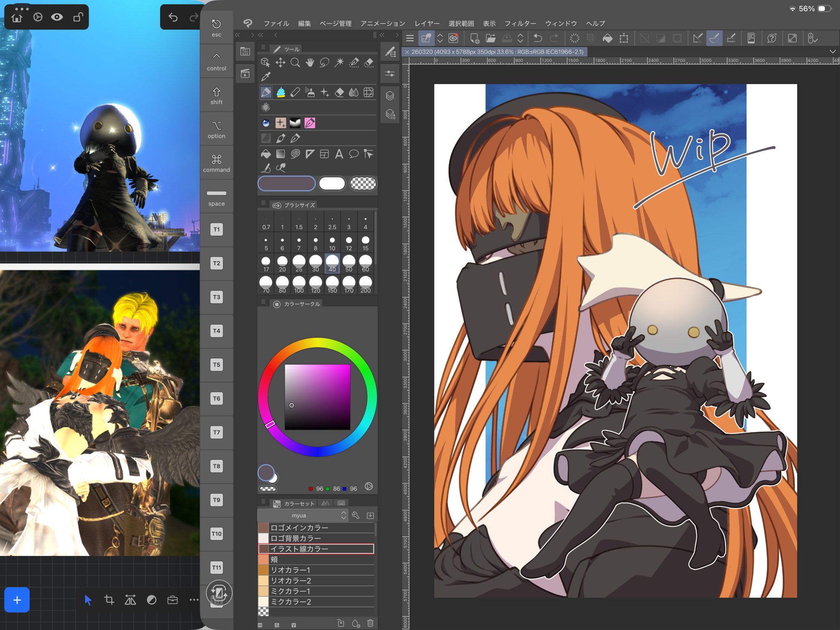Open the フィルター menu
This screenshot has width=840, height=630.
(520, 23)
